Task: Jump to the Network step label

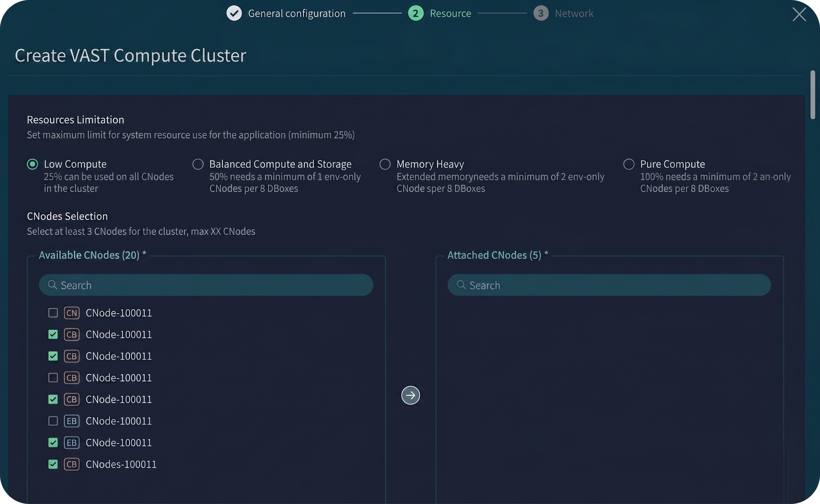Action: point(574,13)
